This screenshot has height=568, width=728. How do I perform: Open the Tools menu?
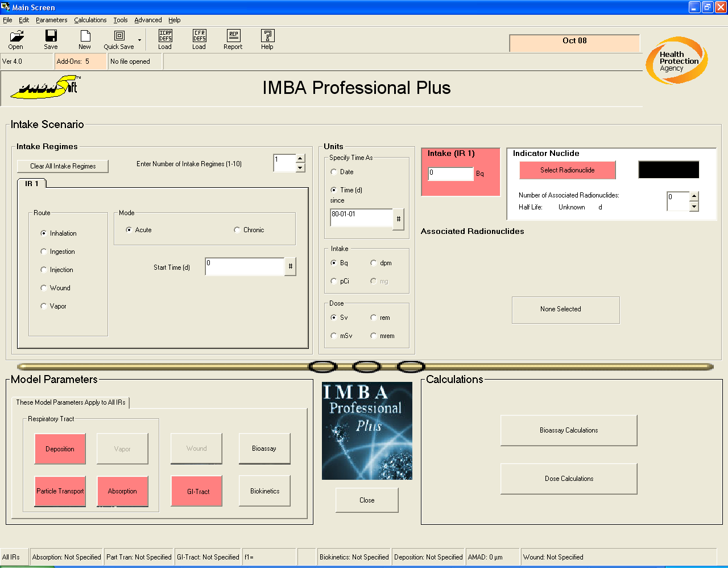click(121, 20)
